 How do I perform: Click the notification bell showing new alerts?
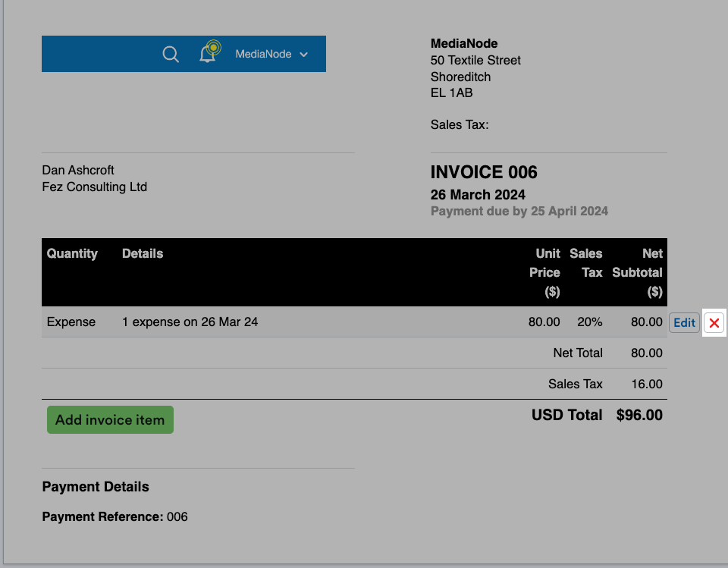[x=207, y=55]
